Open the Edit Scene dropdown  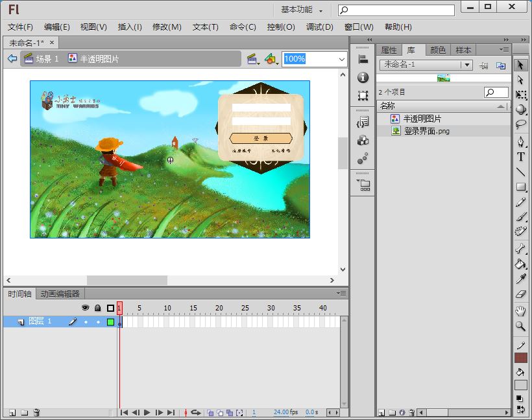click(x=253, y=60)
